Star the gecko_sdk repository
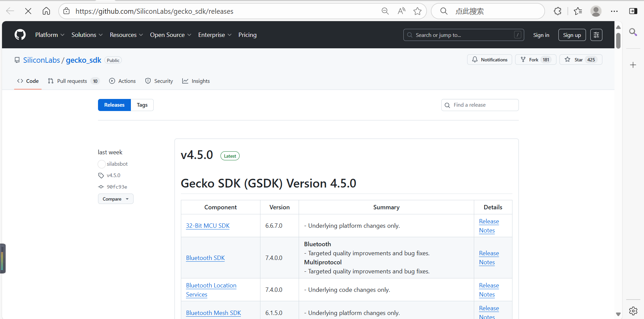Image resolution: width=644 pixels, height=319 pixels. [x=581, y=60]
